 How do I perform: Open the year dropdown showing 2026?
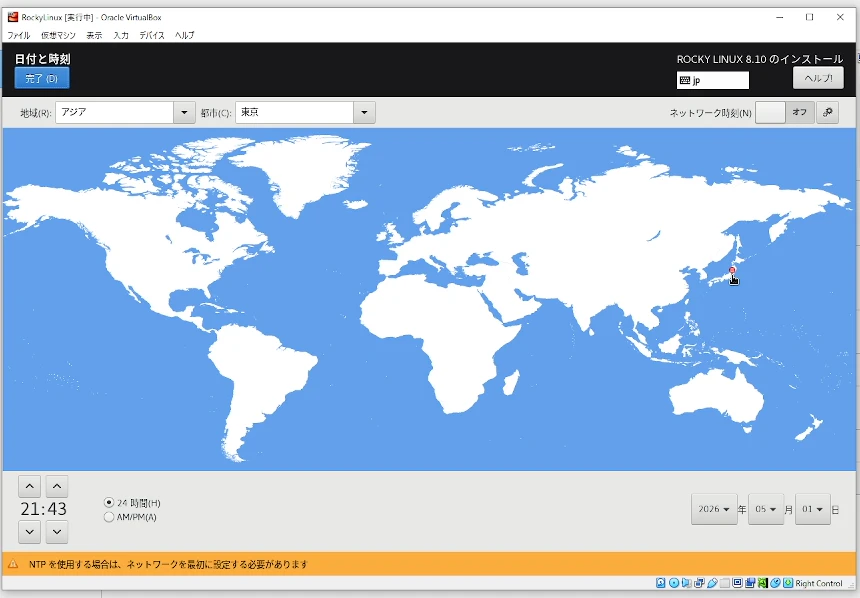[714, 509]
